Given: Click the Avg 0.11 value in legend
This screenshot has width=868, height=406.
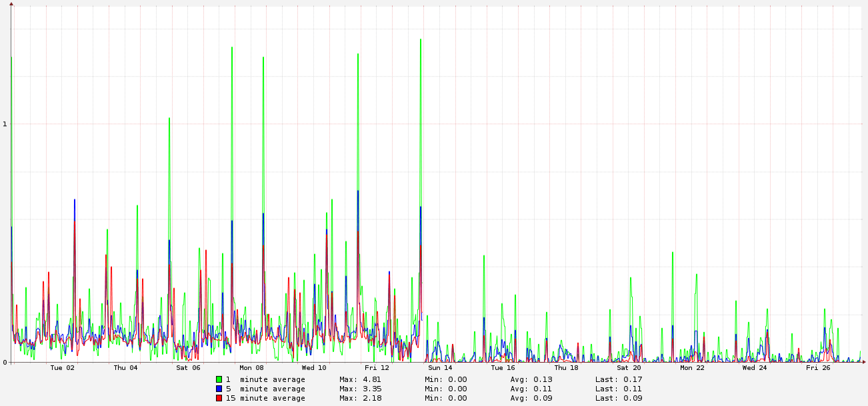Looking at the screenshot, I should coord(531,389).
